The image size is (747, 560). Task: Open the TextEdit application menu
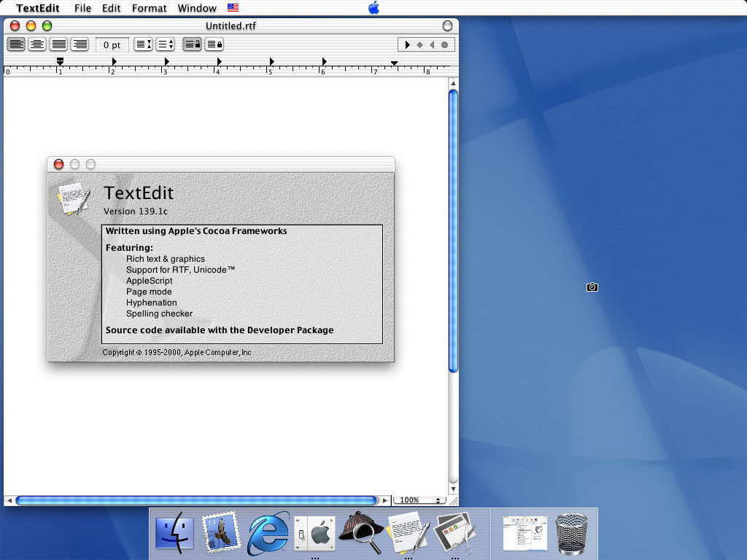tap(38, 8)
